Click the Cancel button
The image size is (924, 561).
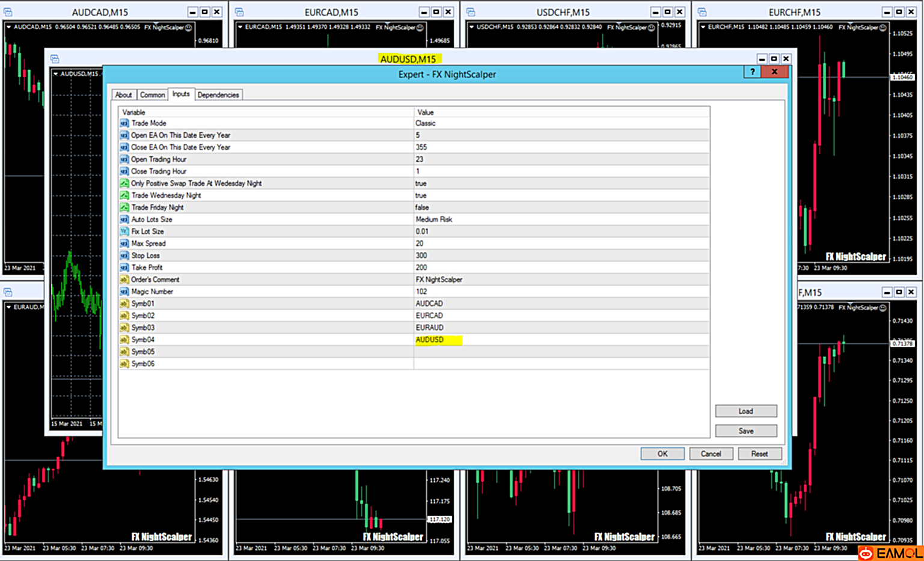[711, 454]
